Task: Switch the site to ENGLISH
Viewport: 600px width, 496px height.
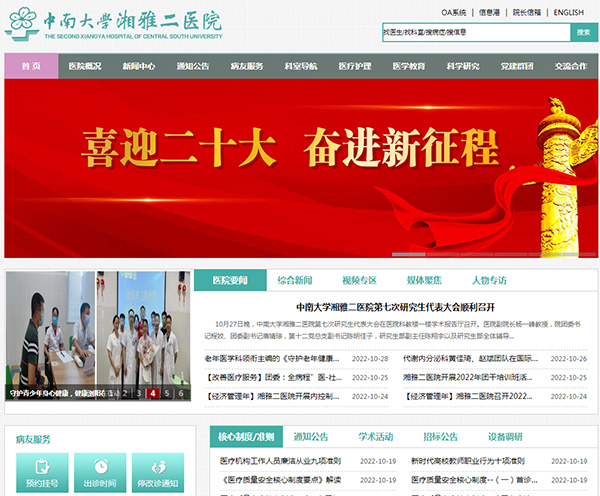Action: coord(569,13)
